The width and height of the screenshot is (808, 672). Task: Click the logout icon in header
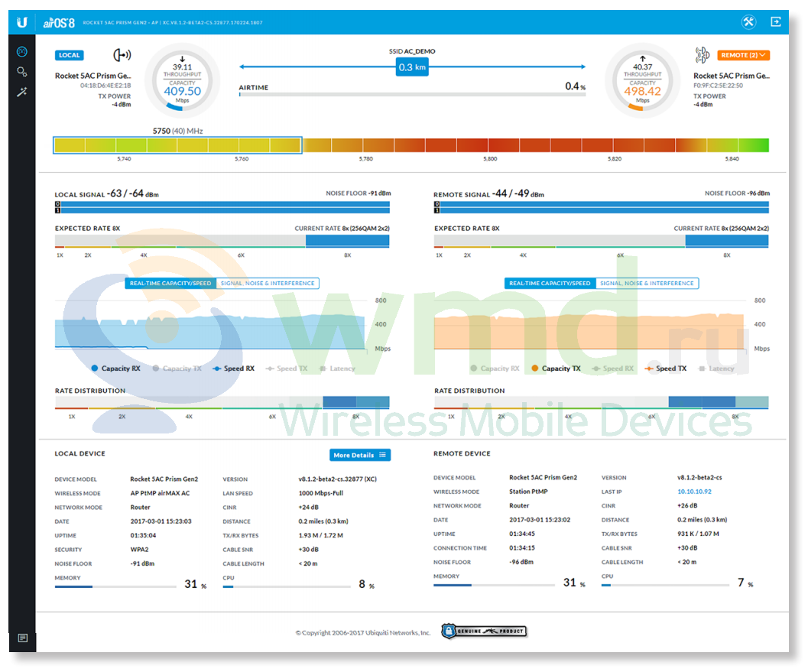pyautogui.click(x=776, y=21)
